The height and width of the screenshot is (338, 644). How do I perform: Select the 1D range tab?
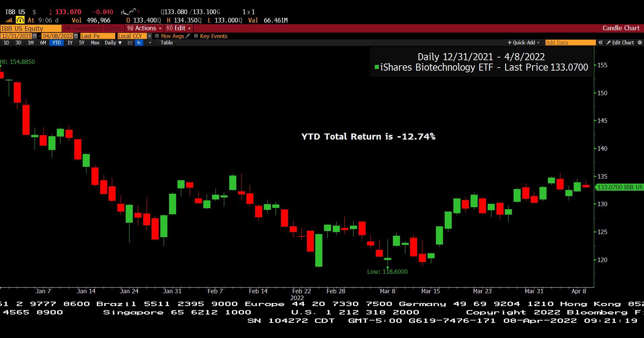coord(6,43)
